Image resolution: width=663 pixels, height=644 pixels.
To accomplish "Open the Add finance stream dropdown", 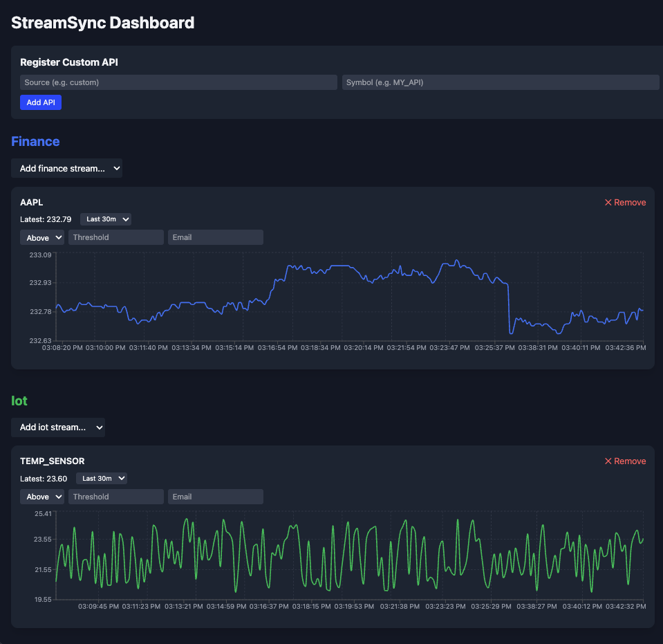I will click(x=67, y=168).
